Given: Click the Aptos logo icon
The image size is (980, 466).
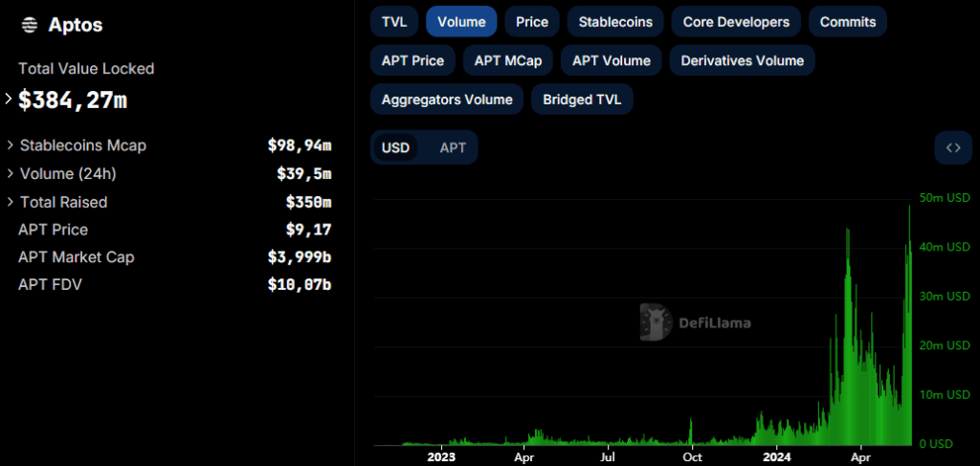Looking at the screenshot, I should [x=30, y=25].
